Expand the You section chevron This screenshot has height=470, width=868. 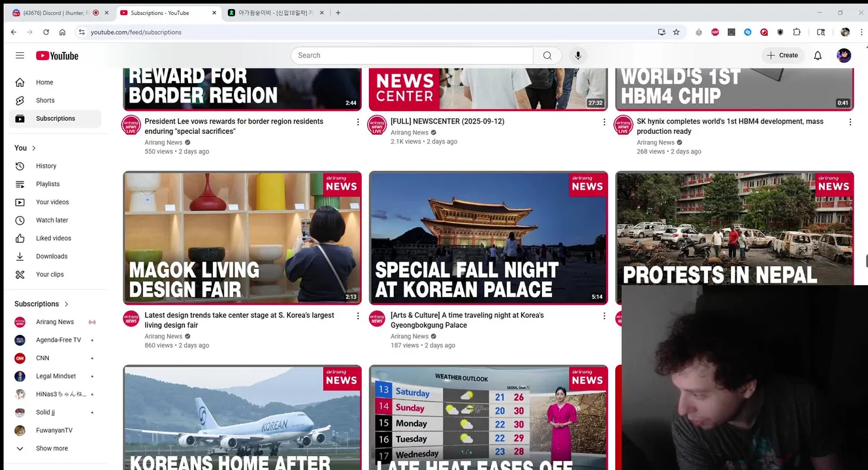34,148
